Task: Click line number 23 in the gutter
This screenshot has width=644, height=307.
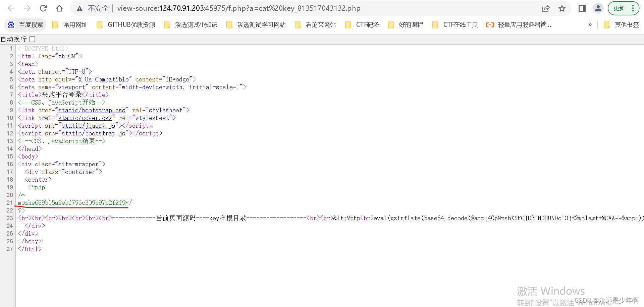Action: pos(10,218)
